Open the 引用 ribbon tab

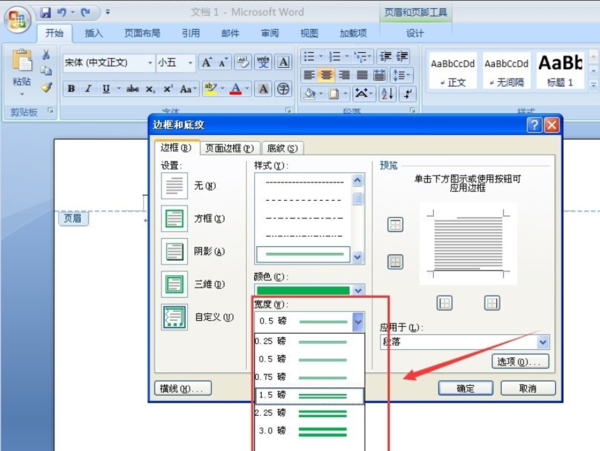click(x=191, y=33)
